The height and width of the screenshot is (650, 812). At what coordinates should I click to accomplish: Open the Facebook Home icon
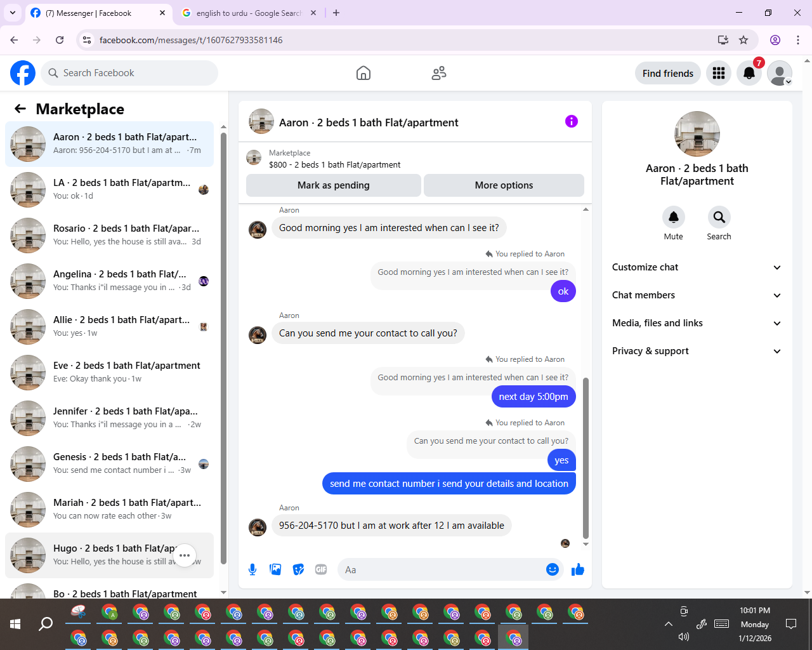[363, 73]
